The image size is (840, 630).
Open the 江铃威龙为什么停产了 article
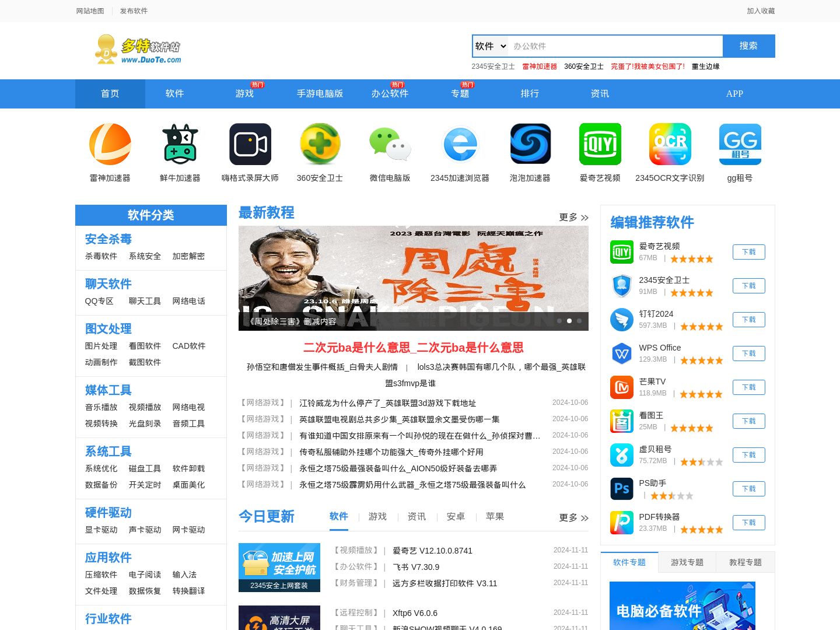point(387,403)
